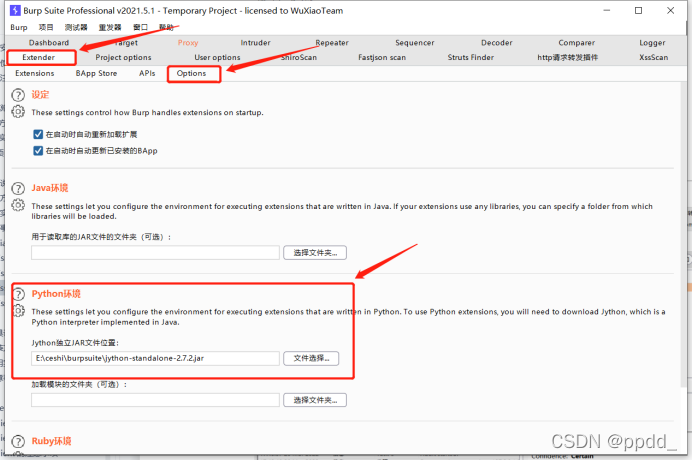
Task: Open gear options for Java环境 section
Action: point(18,205)
